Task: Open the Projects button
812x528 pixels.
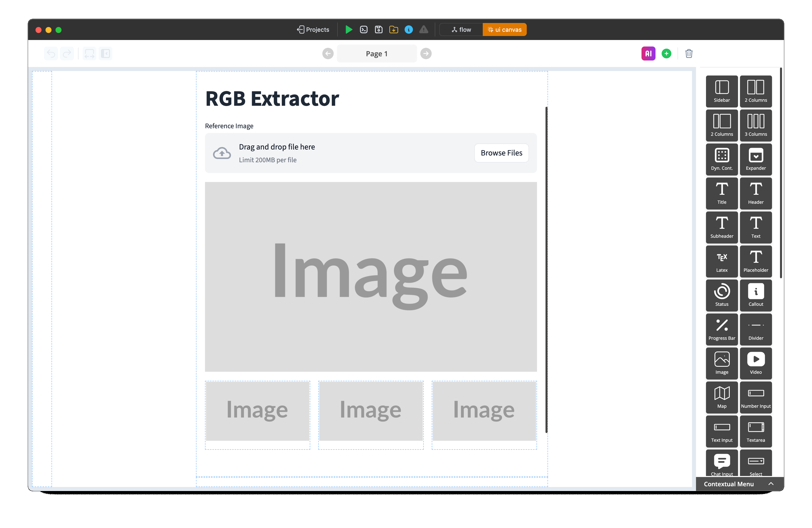Action: (x=313, y=30)
